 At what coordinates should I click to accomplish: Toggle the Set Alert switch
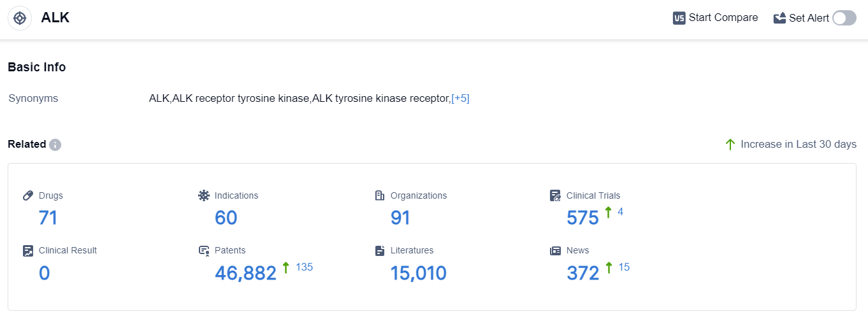[844, 18]
